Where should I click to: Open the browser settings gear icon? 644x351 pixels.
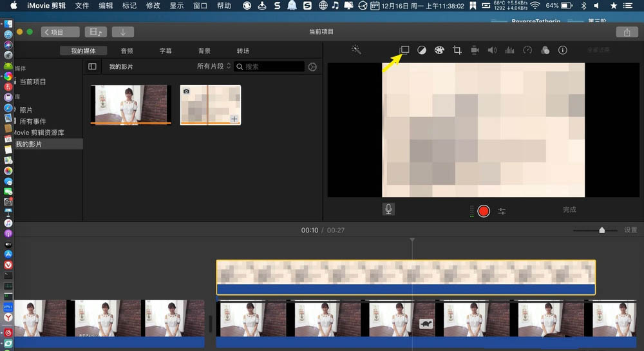pyautogui.click(x=312, y=67)
